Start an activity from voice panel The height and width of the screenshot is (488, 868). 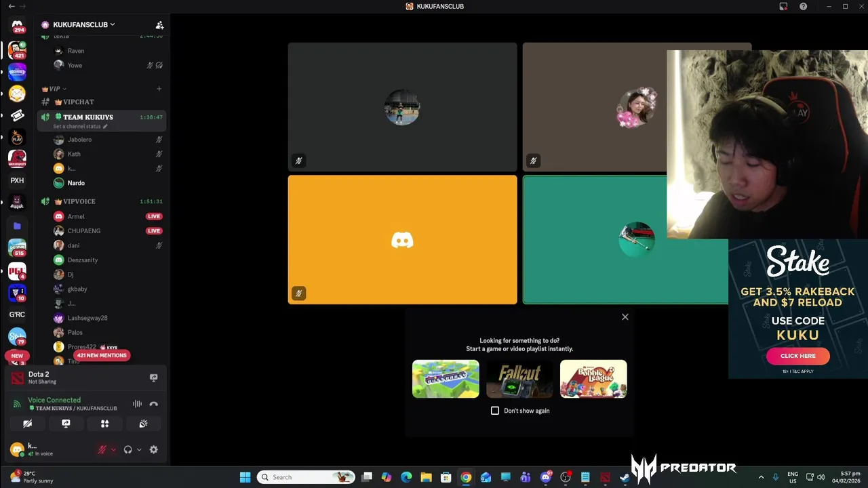(x=104, y=424)
